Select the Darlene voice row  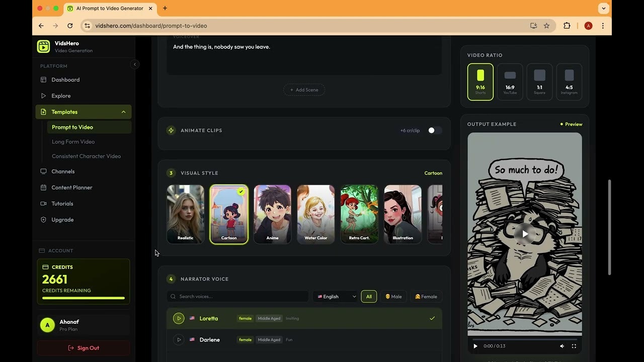point(304,340)
